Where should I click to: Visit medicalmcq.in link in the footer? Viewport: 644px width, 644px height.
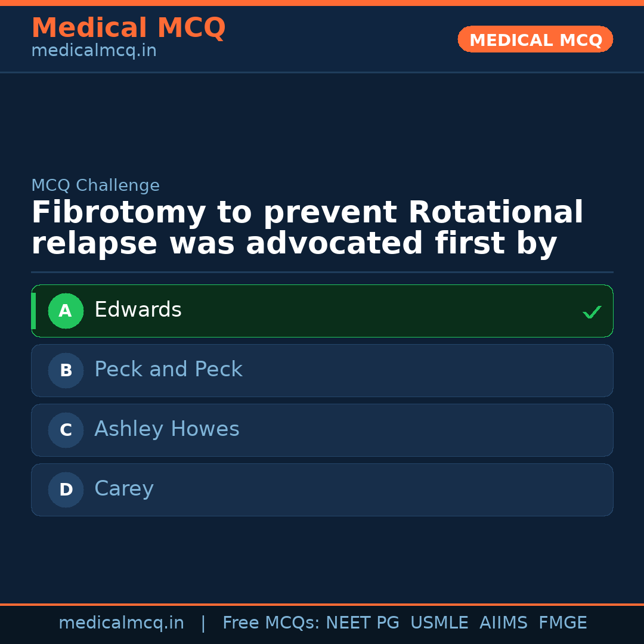pos(121,623)
